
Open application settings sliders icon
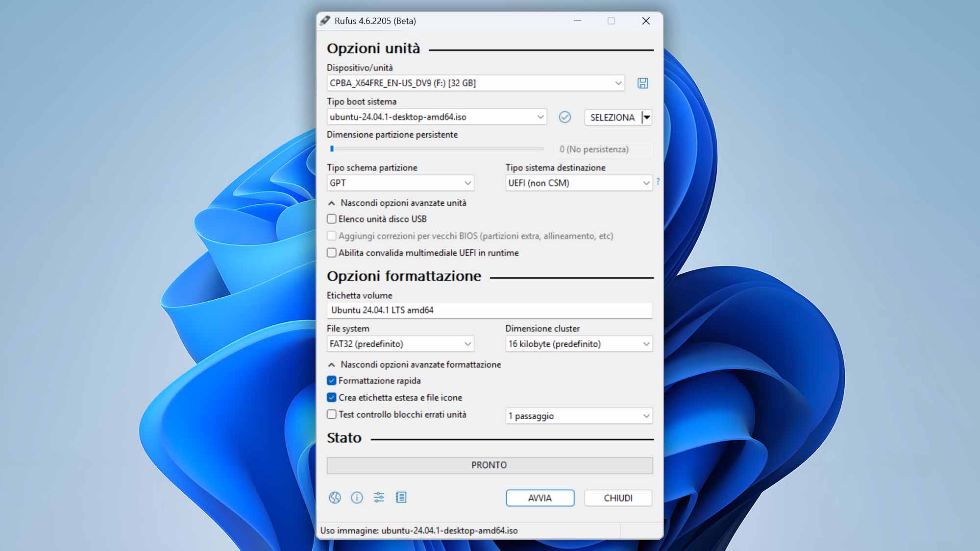pyautogui.click(x=379, y=498)
